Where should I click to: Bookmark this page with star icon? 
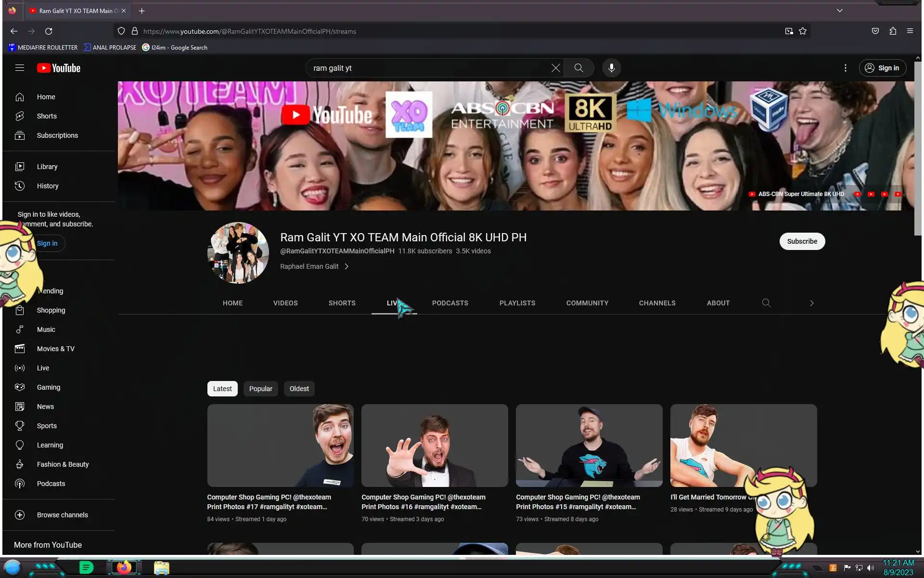pos(803,31)
